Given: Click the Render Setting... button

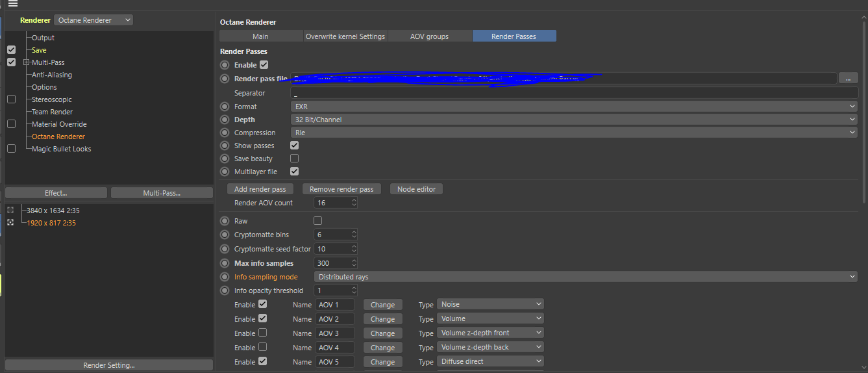Looking at the screenshot, I should click(x=109, y=365).
